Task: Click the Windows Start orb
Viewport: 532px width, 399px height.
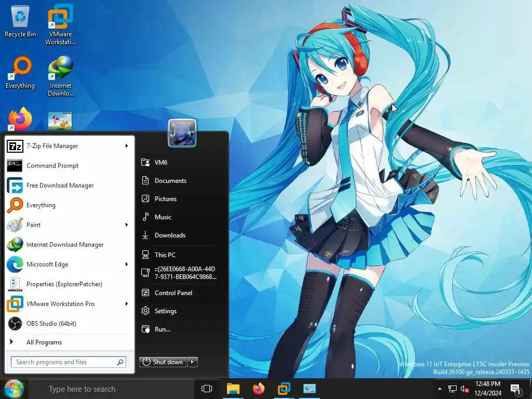Action: (14, 389)
